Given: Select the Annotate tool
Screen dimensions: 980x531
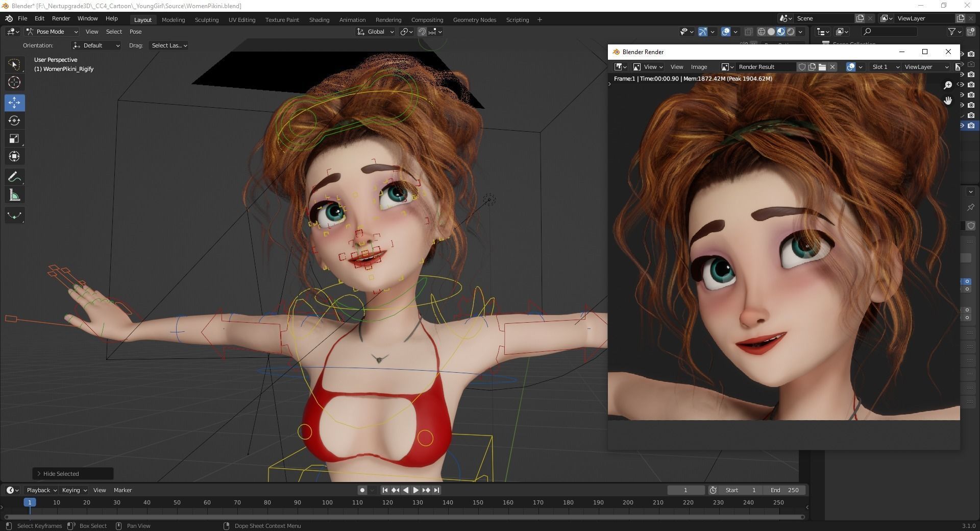Looking at the screenshot, I should click(x=14, y=177).
